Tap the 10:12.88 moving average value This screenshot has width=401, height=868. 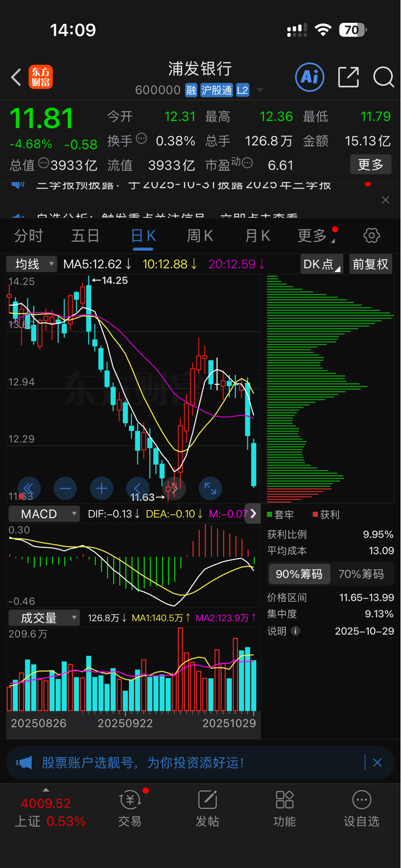pyautogui.click(x=170, y=264)
